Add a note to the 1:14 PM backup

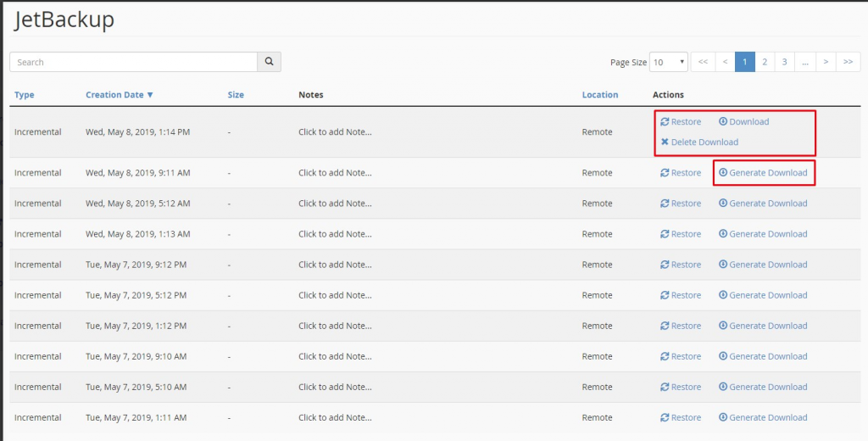click(335, 131)
